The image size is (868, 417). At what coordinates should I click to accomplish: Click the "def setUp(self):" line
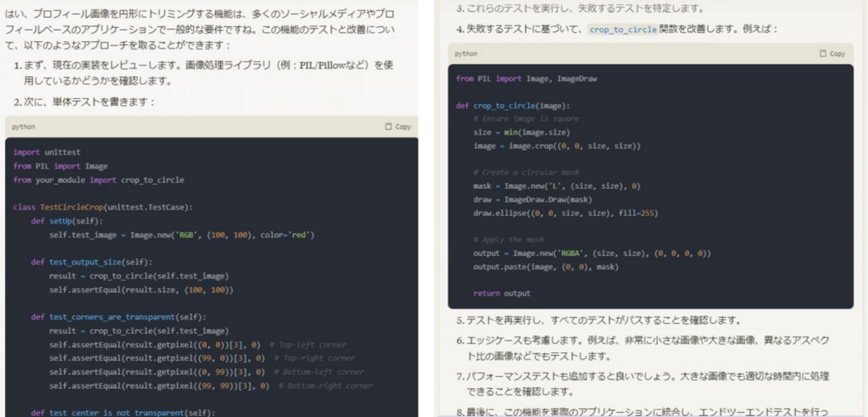tap(66, 221)
